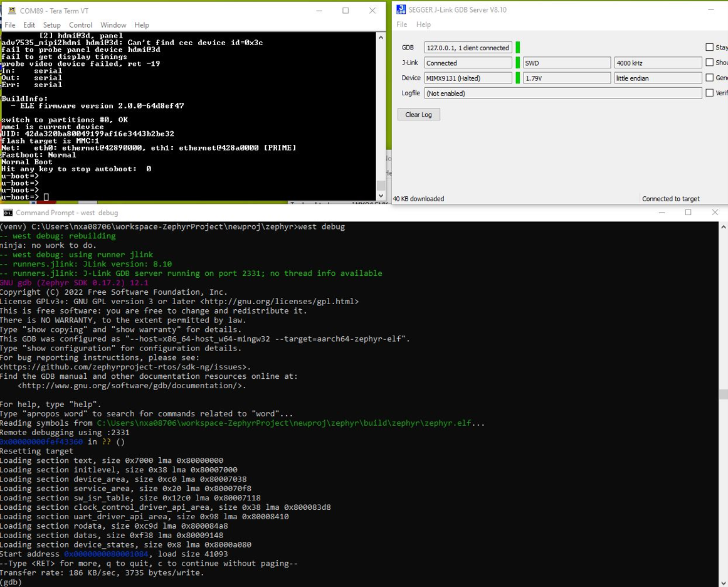The width and height of the screenshot is (728, 587).
Task: Click Tera Term scrollbar up arrow
Action: coord(381,37)
